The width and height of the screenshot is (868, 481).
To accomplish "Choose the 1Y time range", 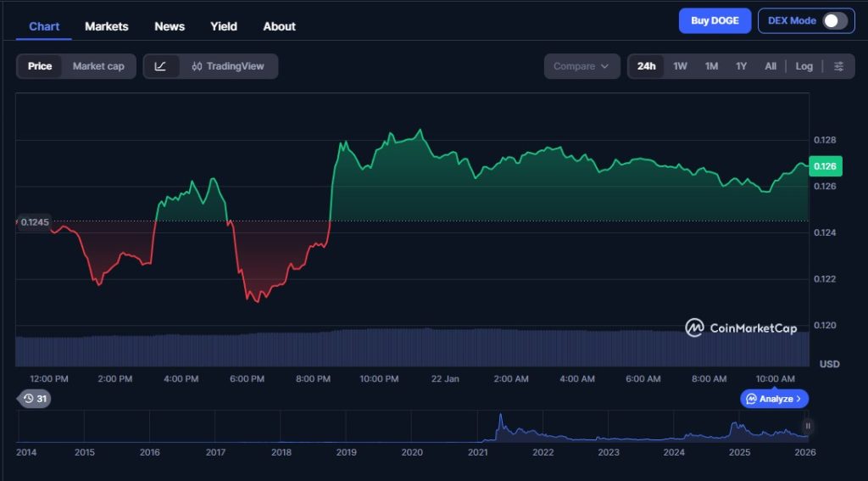I will pyautogui.click(x=741, y=66).
